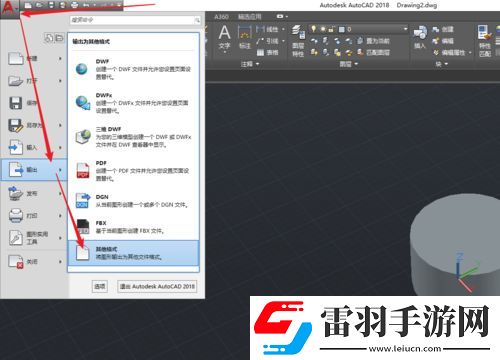Click 编辑属性 edit attributes button
The image size is (500, 360).
(x=449, y=52)
